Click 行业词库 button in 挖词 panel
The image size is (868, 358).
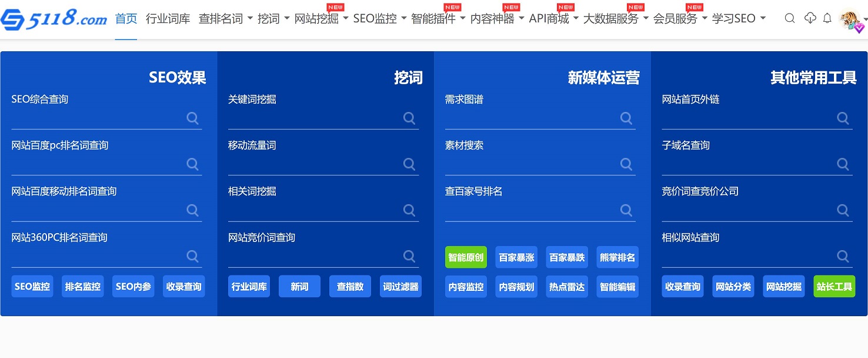tap(249, 287)
